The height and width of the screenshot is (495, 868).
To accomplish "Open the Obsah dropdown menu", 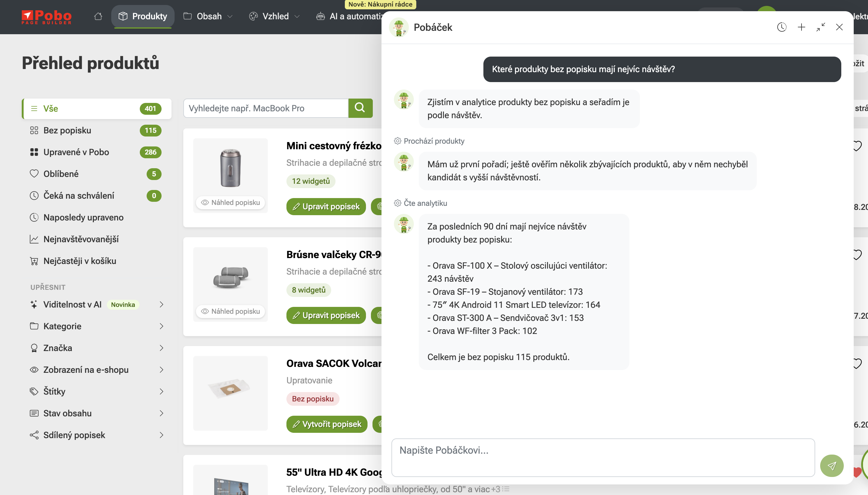I will pos(208,16).
